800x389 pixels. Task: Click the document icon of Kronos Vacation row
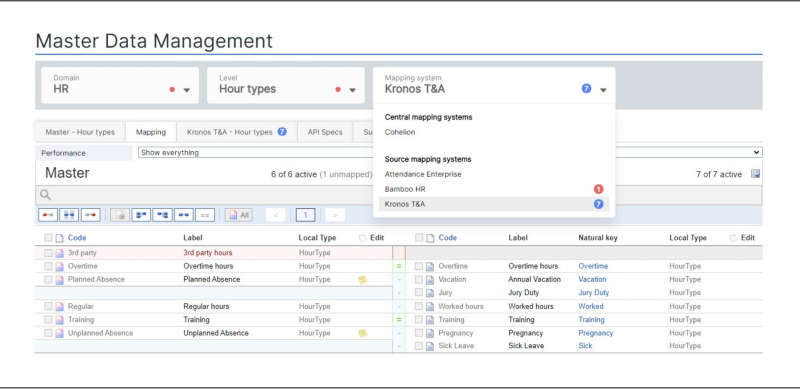pyautogui.click(x=430, y=279)
